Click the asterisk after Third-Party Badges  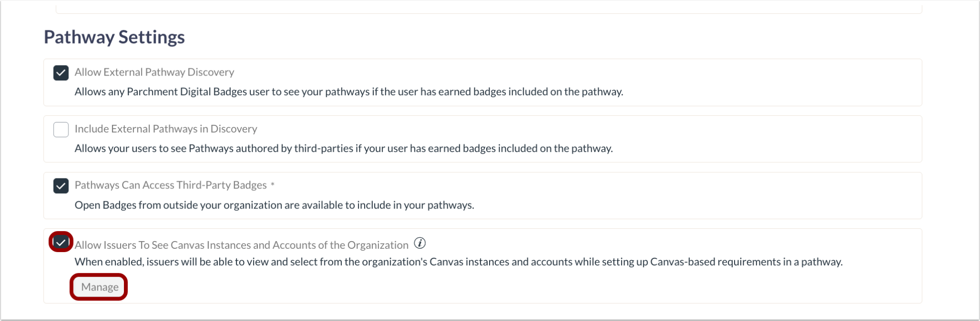pos(273,185)
